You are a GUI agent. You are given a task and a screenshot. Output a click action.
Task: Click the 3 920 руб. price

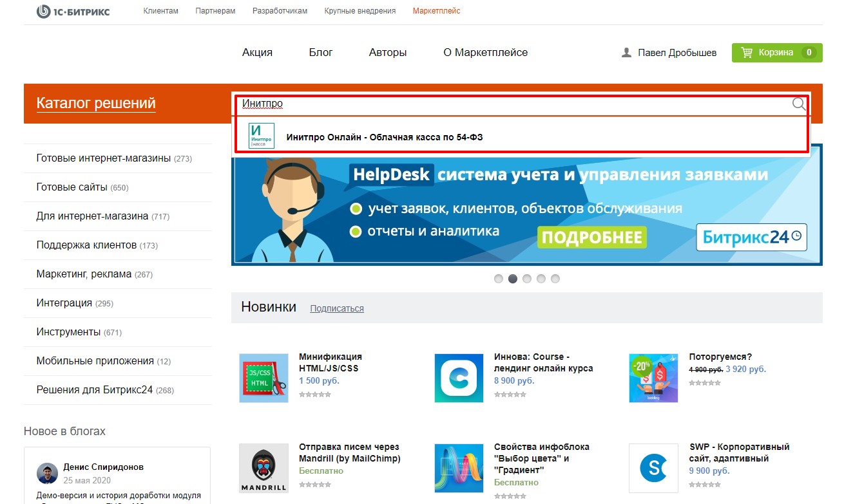746,369
